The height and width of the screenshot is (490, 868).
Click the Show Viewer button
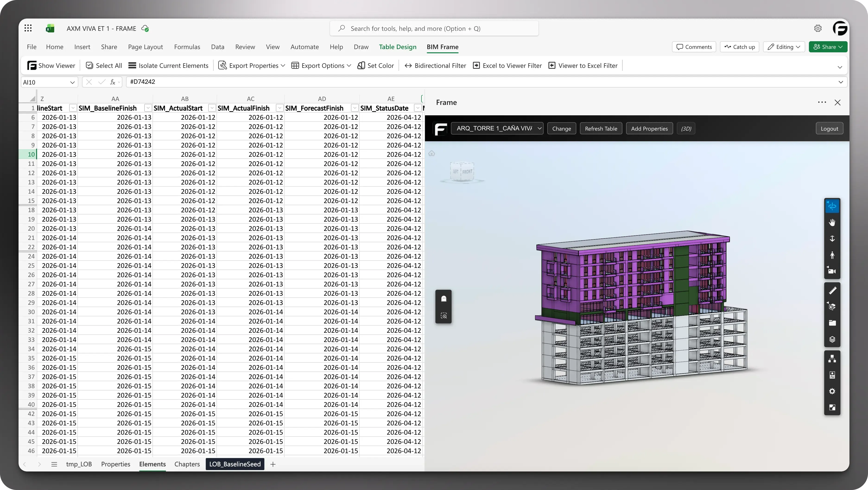click(51, 66)
